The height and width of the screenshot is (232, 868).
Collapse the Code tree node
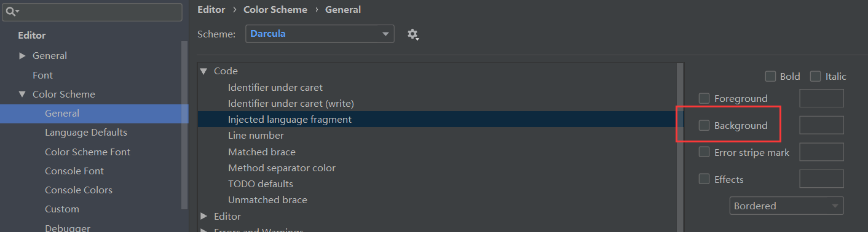[203, 71]
